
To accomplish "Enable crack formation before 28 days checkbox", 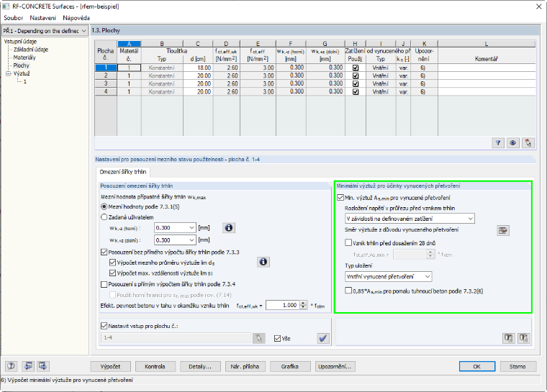I will [348, 242].
